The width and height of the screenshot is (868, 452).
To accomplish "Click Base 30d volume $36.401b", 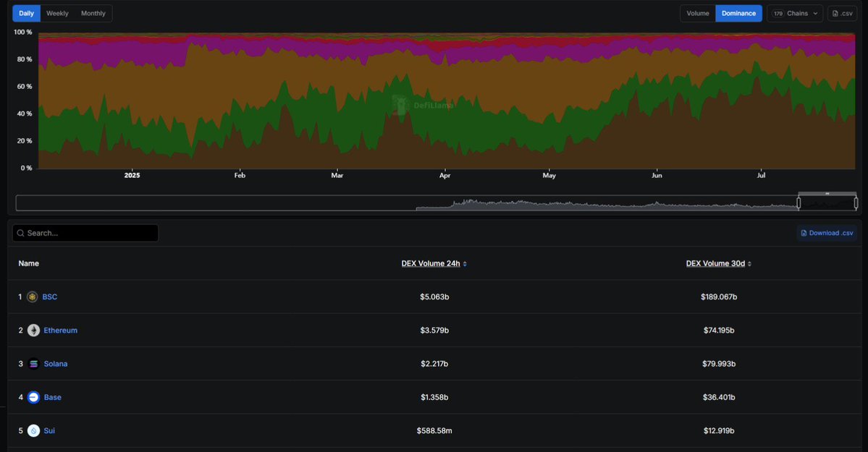I will click(719, 397).
